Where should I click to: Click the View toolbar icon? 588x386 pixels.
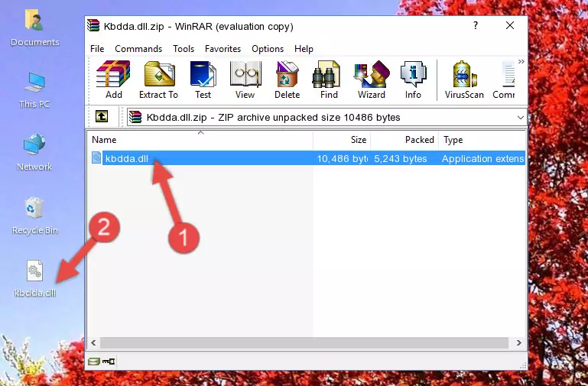tap(245, 80)
